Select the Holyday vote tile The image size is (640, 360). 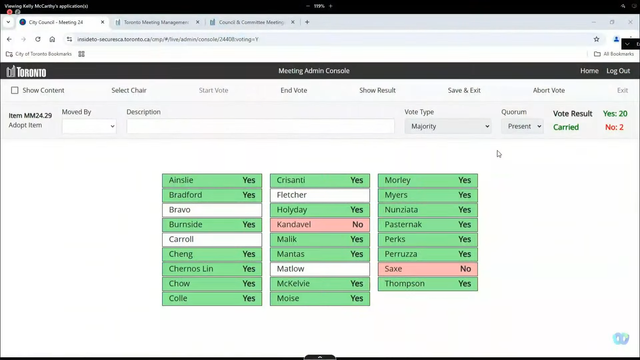click(320, 210)
